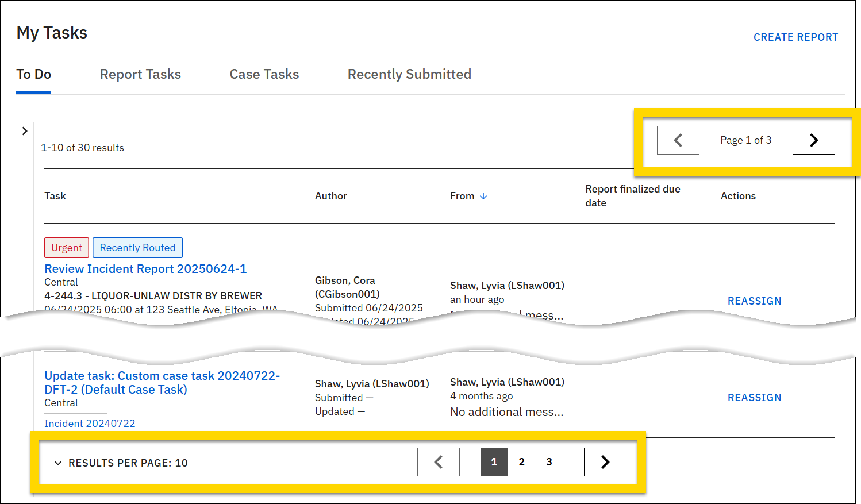
Task: Click the back arrow in bottom pagination
Action: pos(439,461)
